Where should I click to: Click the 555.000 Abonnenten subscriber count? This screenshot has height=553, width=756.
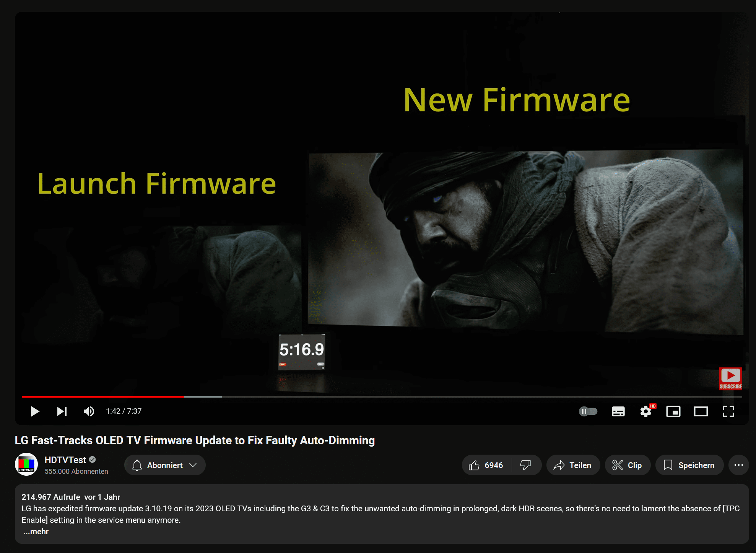click(76, 471)
